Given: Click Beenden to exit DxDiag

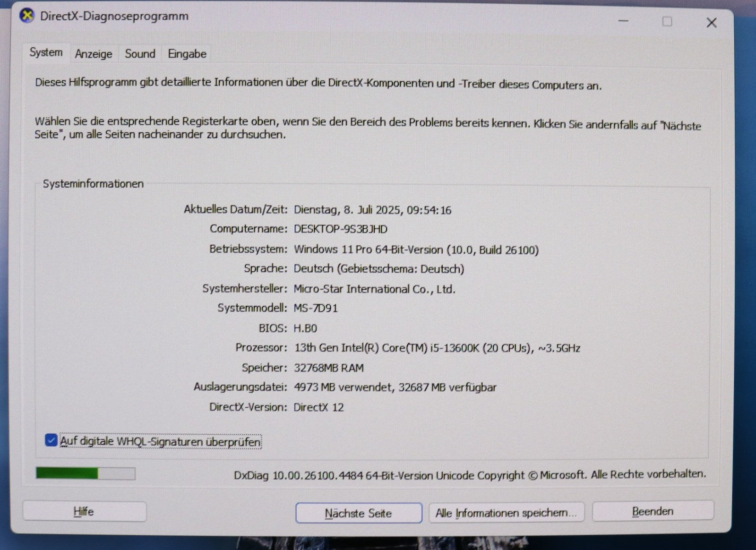Looking at the screenshot, I should [653, 511].
